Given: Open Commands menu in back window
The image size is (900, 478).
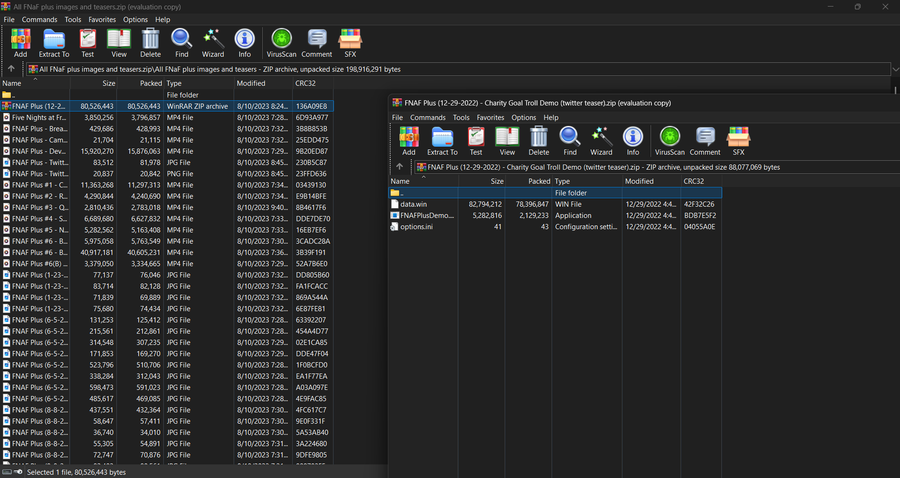Looking at the screenshot, I should coord(40,20).
